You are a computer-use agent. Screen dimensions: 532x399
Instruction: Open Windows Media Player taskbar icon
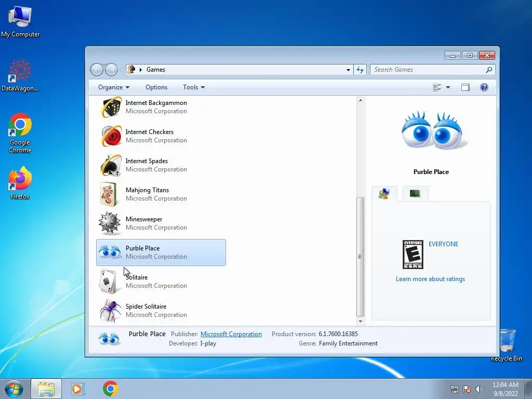click(77, 389)
